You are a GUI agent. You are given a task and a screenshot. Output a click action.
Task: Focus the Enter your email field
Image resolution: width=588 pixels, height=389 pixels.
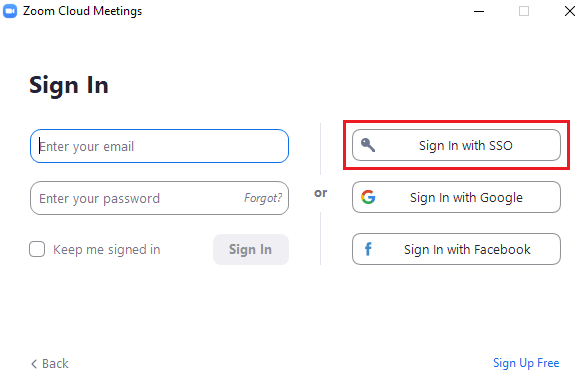(159, 146)
